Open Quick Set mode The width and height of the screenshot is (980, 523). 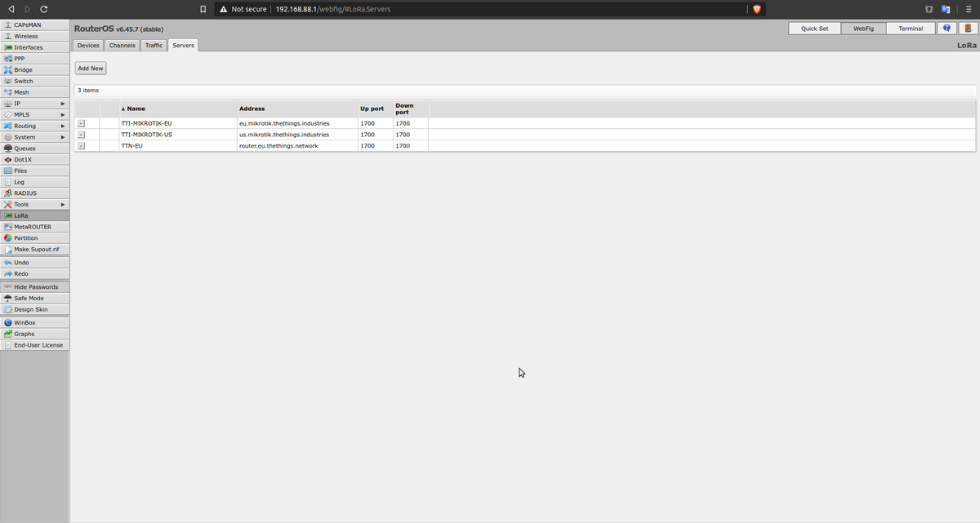pyautogui.click(x=814, y=29)
